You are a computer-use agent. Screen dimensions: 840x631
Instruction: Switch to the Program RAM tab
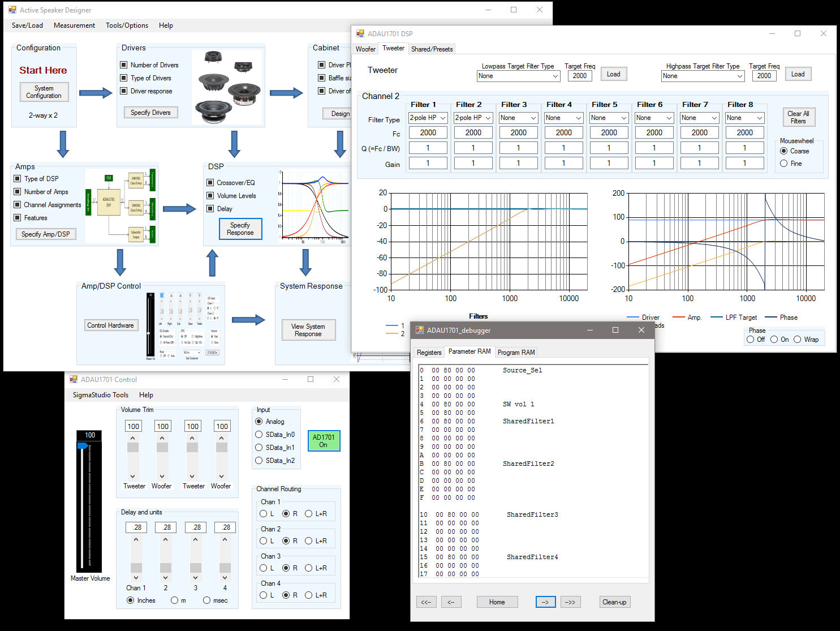click(516, 352)
